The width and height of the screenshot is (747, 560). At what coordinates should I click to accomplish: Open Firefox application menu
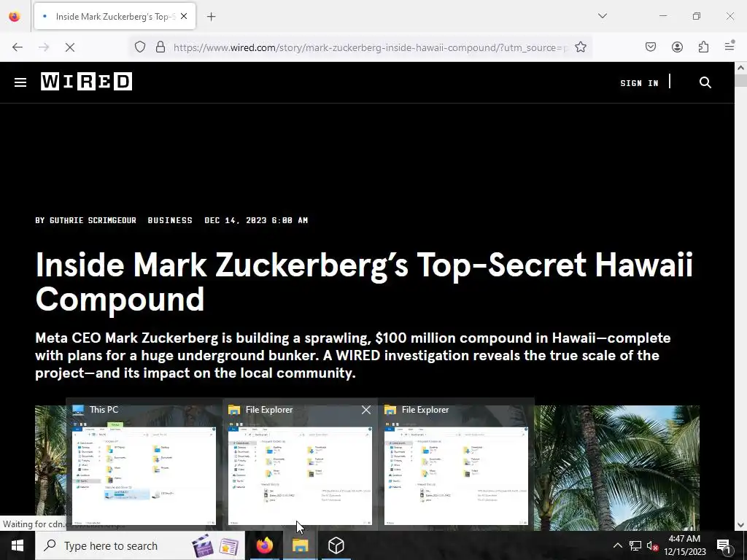click(729, 46)
